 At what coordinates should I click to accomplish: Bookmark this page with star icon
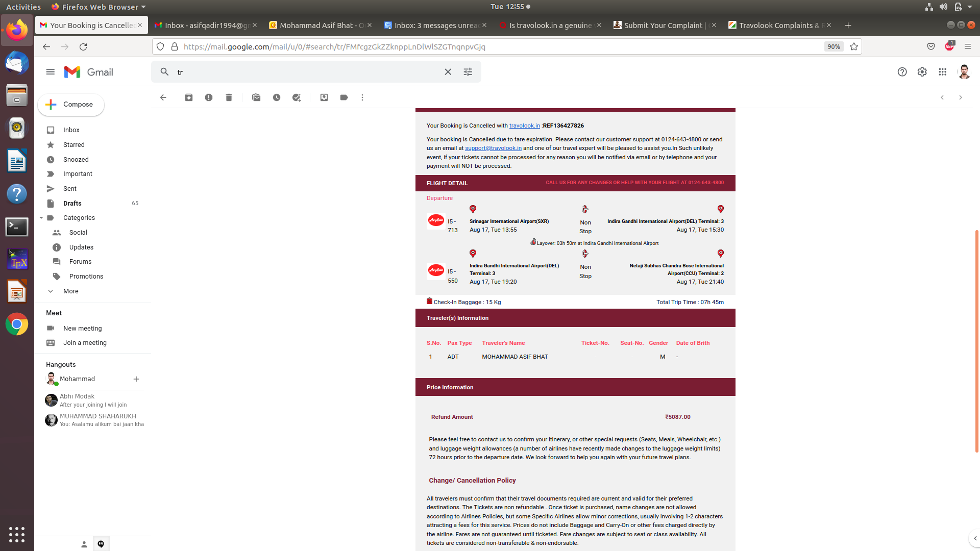[x=854, y=46]
